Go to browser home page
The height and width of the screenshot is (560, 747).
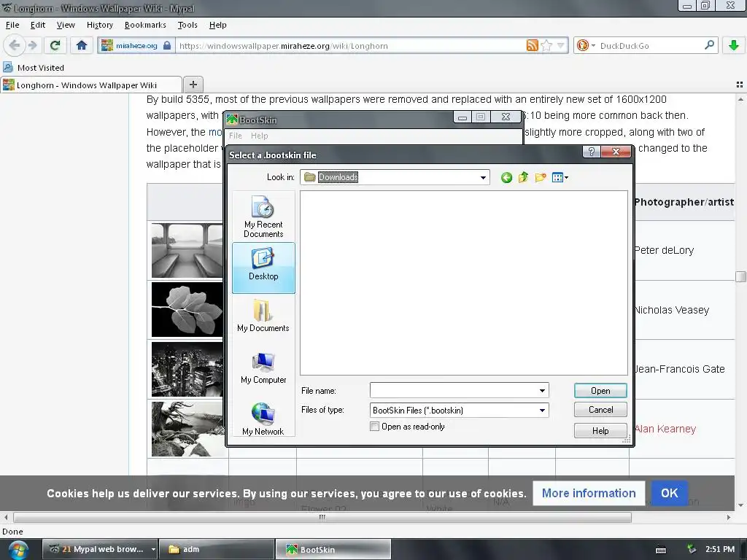pyautogui.click(x=82, y=45)
